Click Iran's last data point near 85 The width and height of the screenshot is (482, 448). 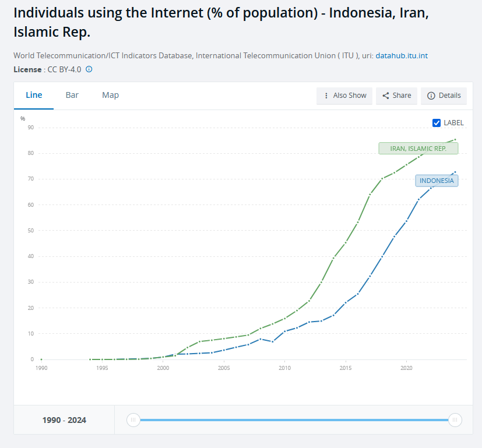(455, 139)
